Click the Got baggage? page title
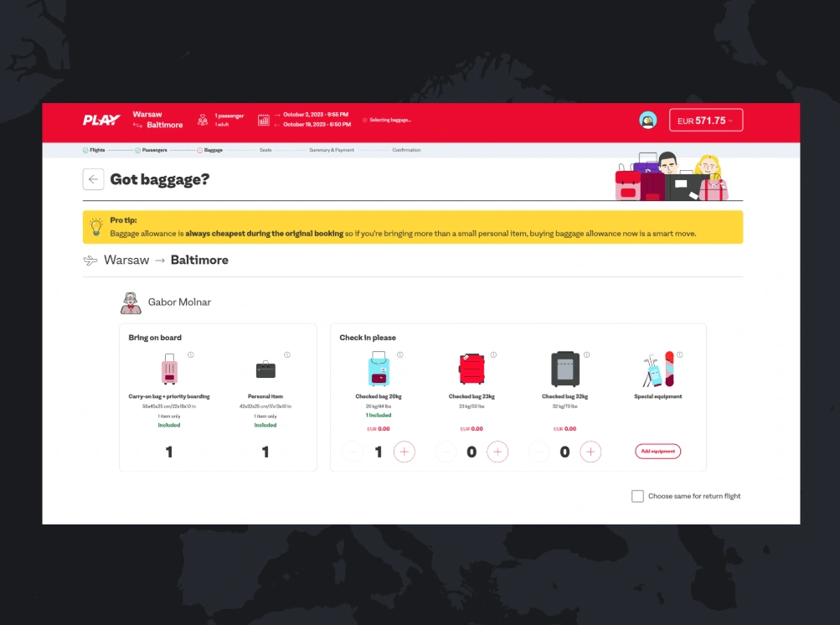The width and height of the screenshot is (840, 625). [x=160, y=179]
